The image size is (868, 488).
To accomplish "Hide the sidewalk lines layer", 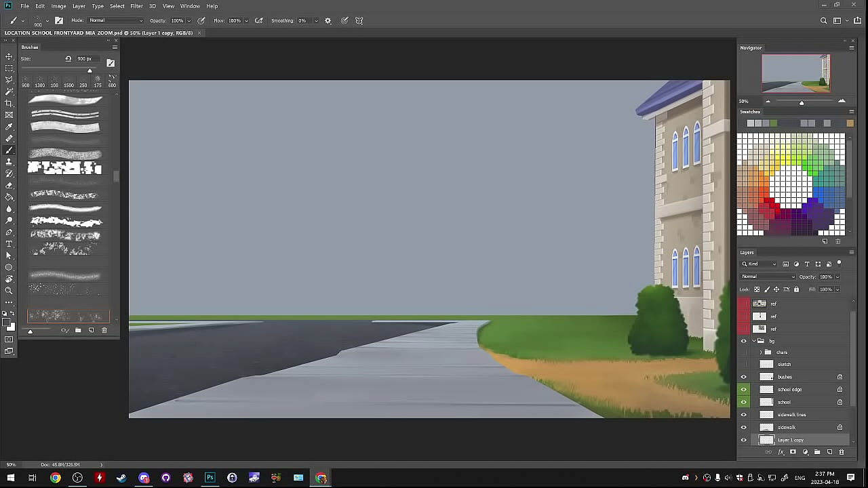I will coord(744,415).
